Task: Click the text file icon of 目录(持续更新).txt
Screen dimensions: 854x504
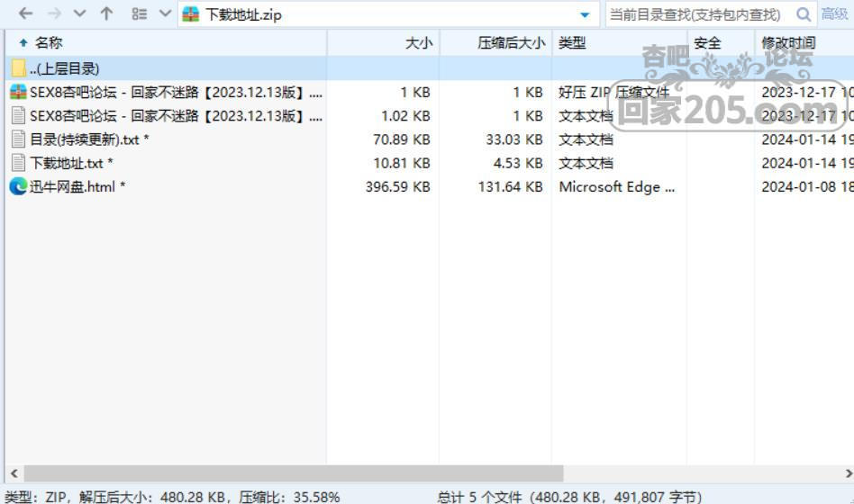Action: (x=19, y=139)
